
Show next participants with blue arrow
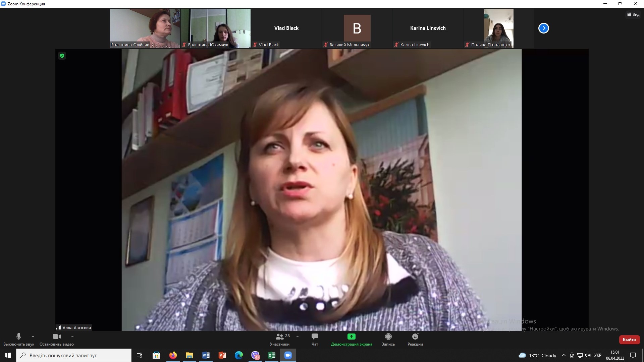tap(543, 28)
